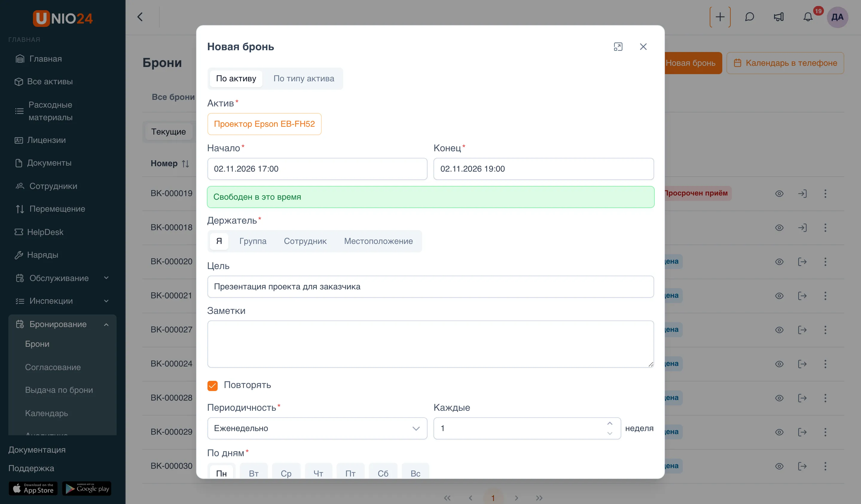Image resolution: width=861 pixels, height=504 pixels.
Task: Select the asset Проектор Epson EB-FH52 field
Action: tap(264, 124)
